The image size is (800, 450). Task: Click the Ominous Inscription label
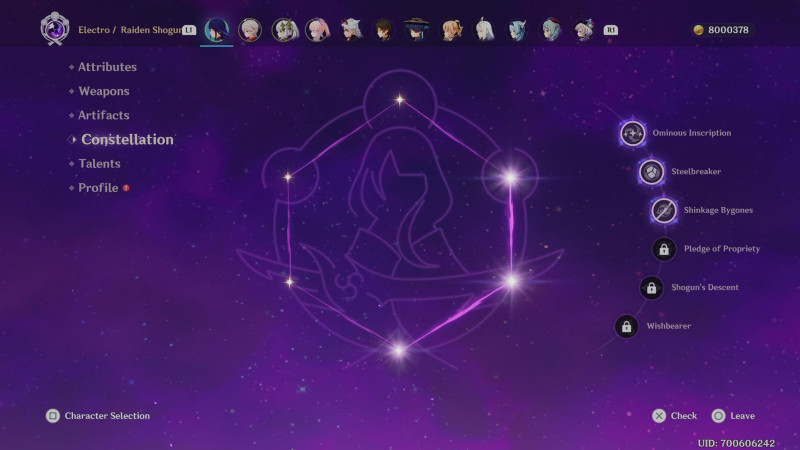tap(692, 133)
